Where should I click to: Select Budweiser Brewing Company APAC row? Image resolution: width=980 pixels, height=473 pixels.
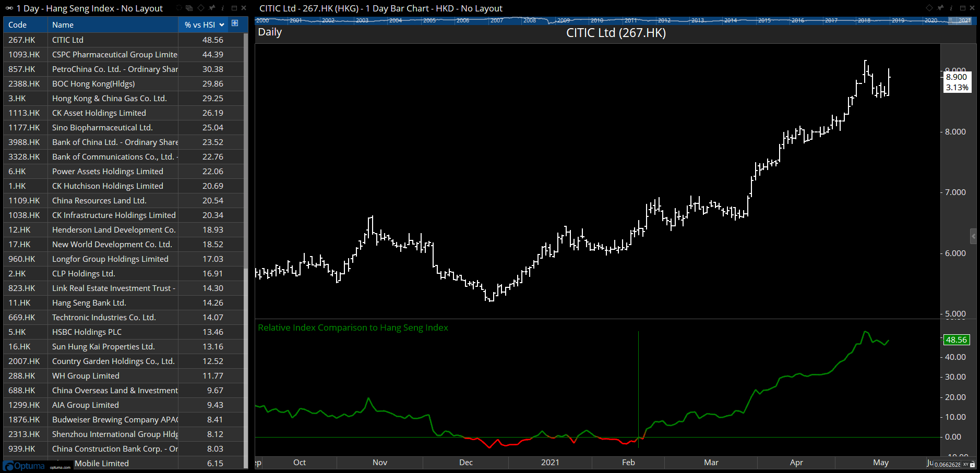[124, 419]
